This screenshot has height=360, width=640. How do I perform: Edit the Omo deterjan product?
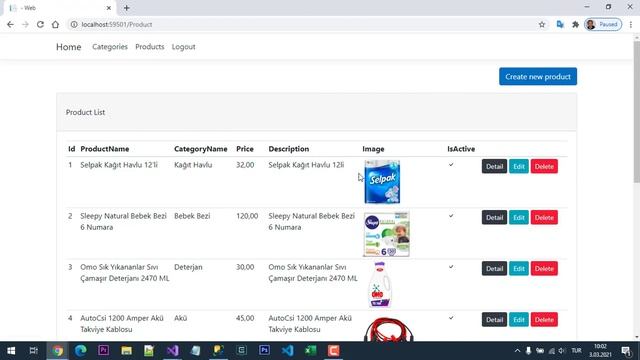519,269
